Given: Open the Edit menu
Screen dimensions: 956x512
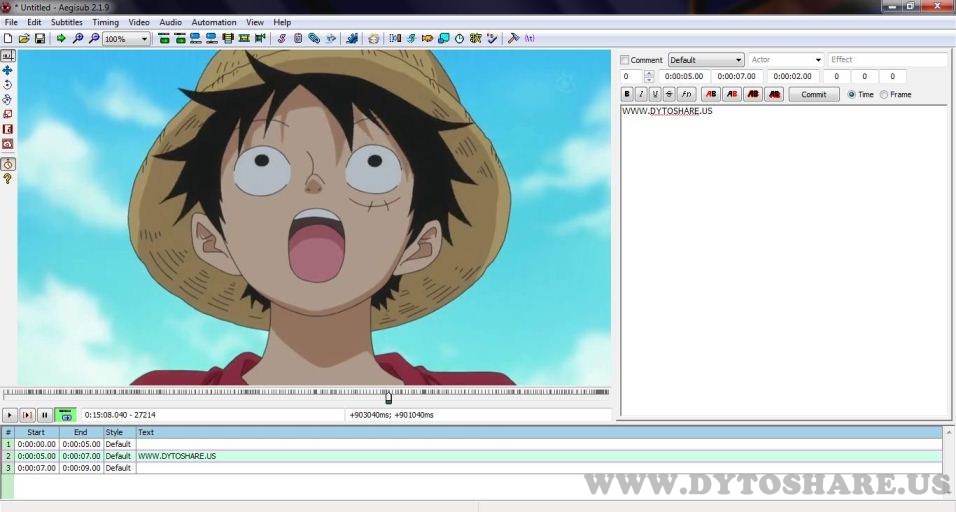Looking at the screenshot, I should click(34, 22).
